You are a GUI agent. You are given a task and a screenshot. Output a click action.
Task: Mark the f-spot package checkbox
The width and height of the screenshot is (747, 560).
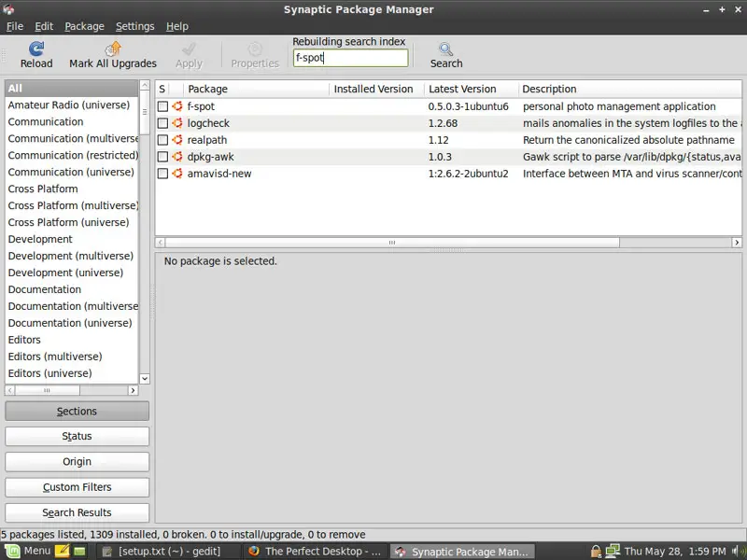[x=162, y=106]
